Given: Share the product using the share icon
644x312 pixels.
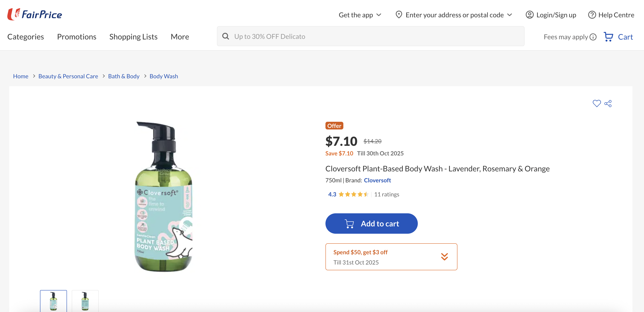Looking at the screenshot, I should tap(608, 103).
